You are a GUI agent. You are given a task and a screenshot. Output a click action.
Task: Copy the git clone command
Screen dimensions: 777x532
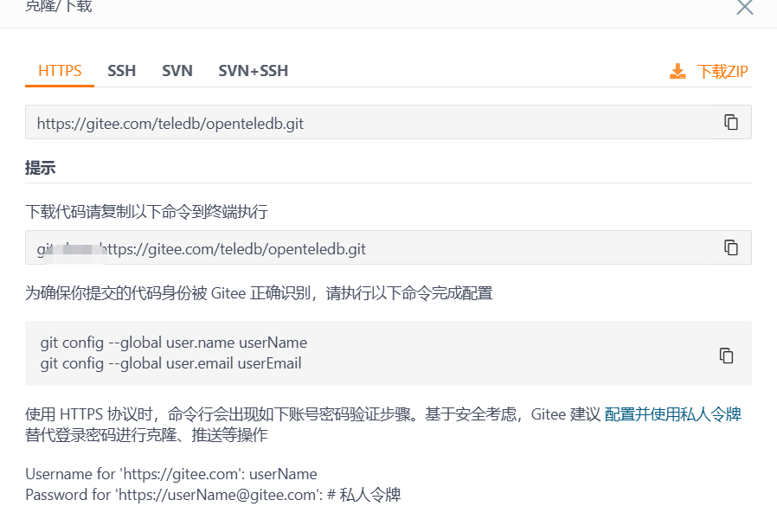731,247
